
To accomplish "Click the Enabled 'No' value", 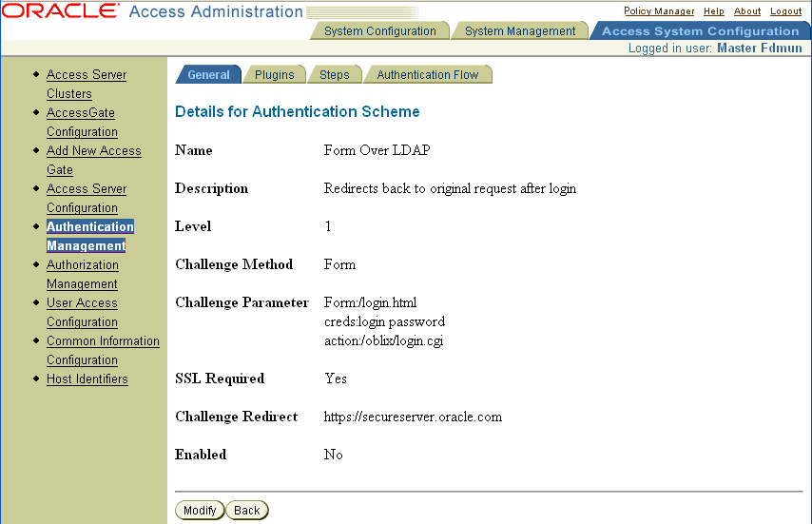I will point(333,455).
